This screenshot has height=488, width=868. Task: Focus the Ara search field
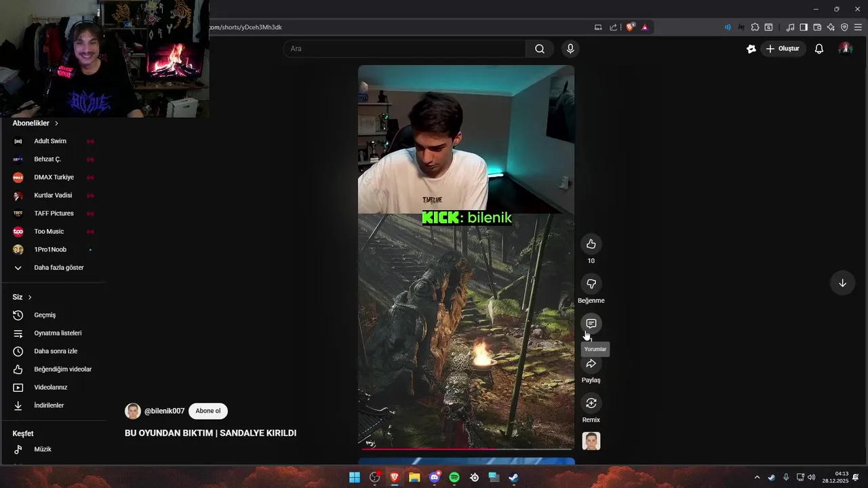(405, 49)
